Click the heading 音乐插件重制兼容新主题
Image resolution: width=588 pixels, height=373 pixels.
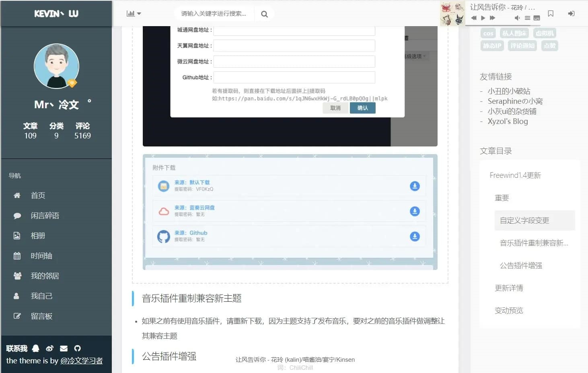pos(192,299)
